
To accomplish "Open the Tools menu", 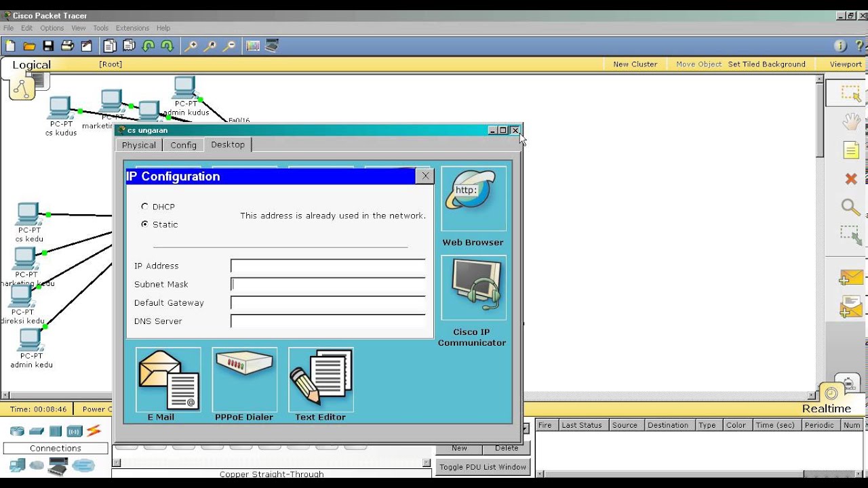I will (100, 28).
